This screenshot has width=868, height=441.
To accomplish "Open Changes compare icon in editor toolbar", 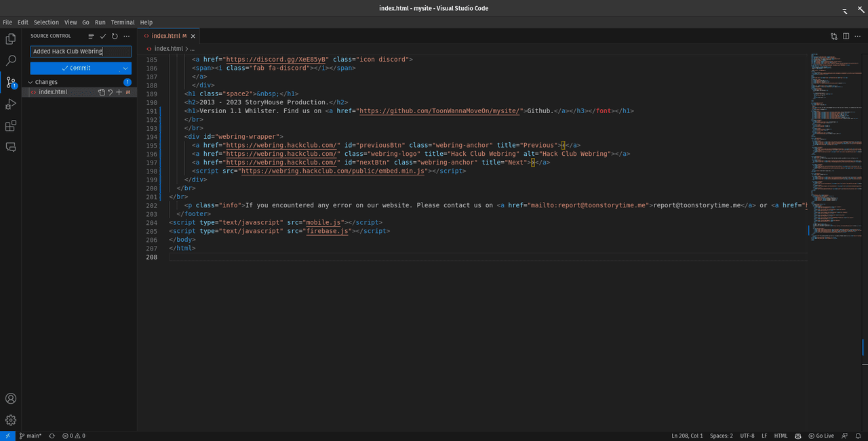I will coord(834,36).
